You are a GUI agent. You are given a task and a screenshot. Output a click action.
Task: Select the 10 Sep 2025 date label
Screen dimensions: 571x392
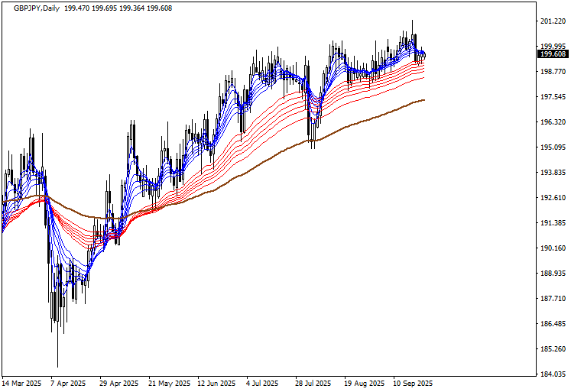pos(413,383)
